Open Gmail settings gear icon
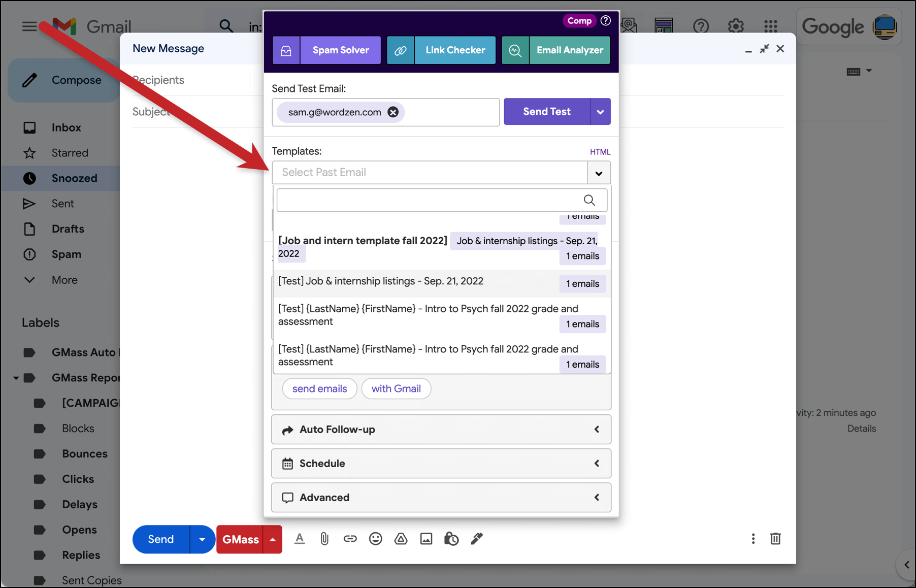The image size is (916, 588). [x=736, y=26]
